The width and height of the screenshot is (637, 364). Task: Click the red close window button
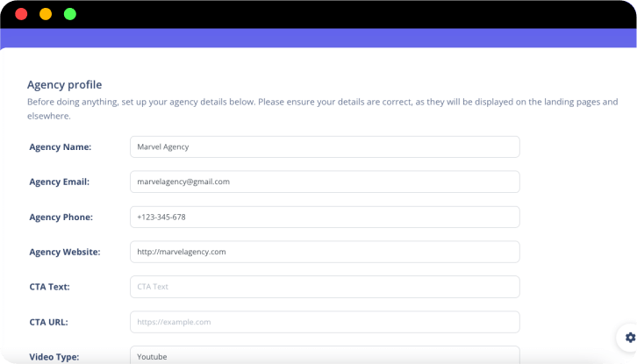[x=21, y=14]
